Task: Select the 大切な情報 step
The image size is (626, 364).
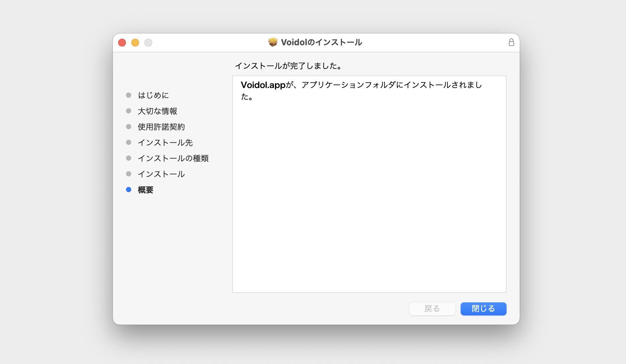Action: pyautogui.click(x=157, y=111)
